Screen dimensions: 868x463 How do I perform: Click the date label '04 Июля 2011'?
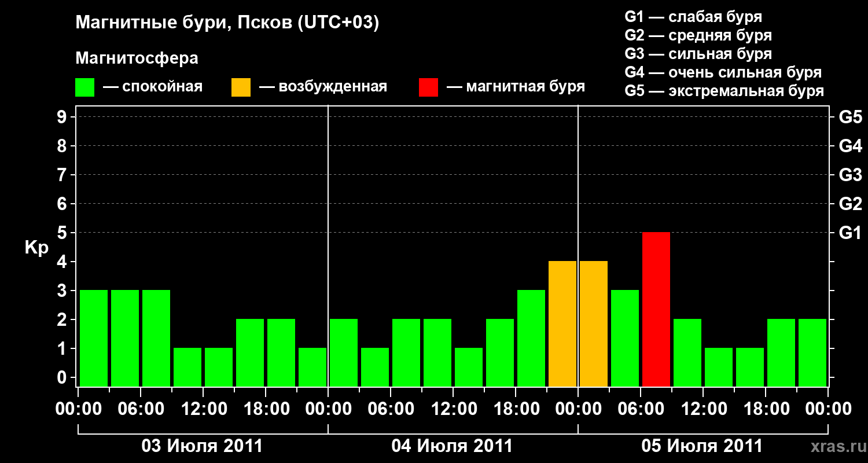pyautogui.click(x=453, y=446)
